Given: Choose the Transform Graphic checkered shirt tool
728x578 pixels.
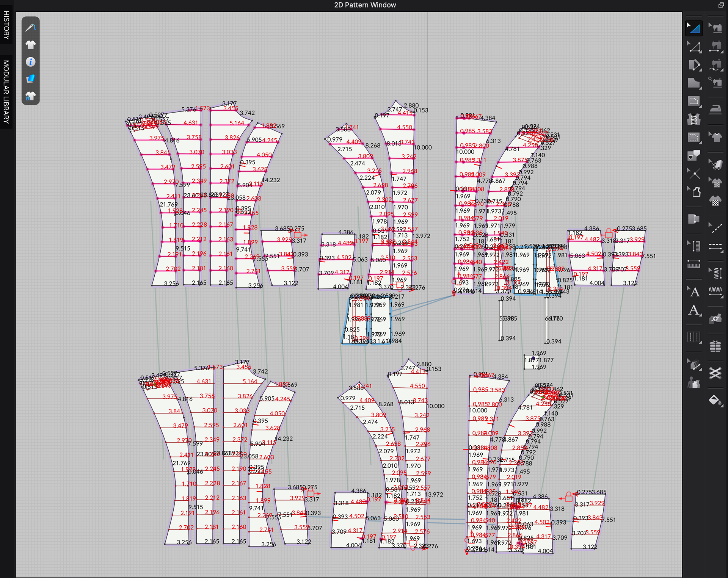Looking at the screenshot, I should (715, 183).
